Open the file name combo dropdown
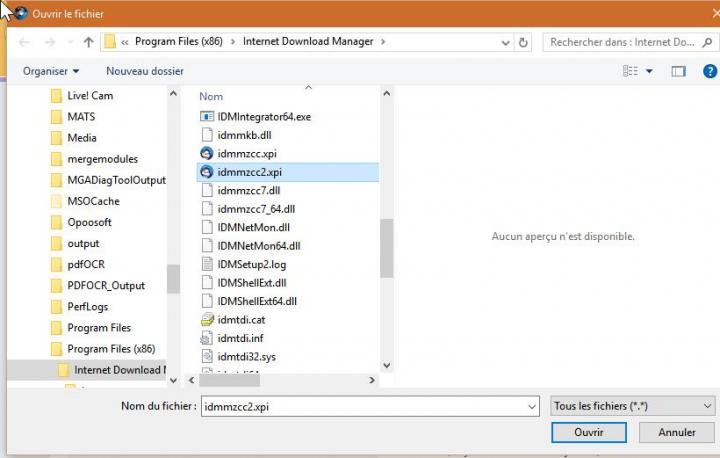 click(x=532, y=407)
